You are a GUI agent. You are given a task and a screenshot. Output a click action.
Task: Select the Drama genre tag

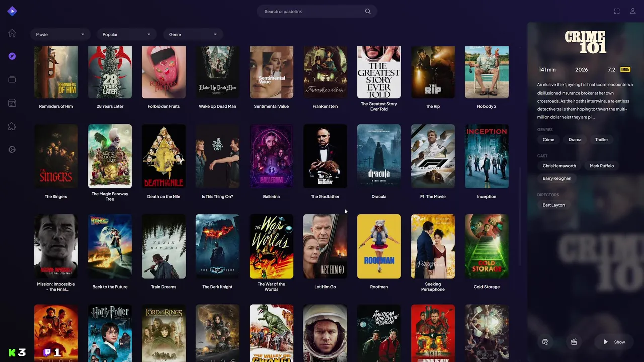[575, 140]
